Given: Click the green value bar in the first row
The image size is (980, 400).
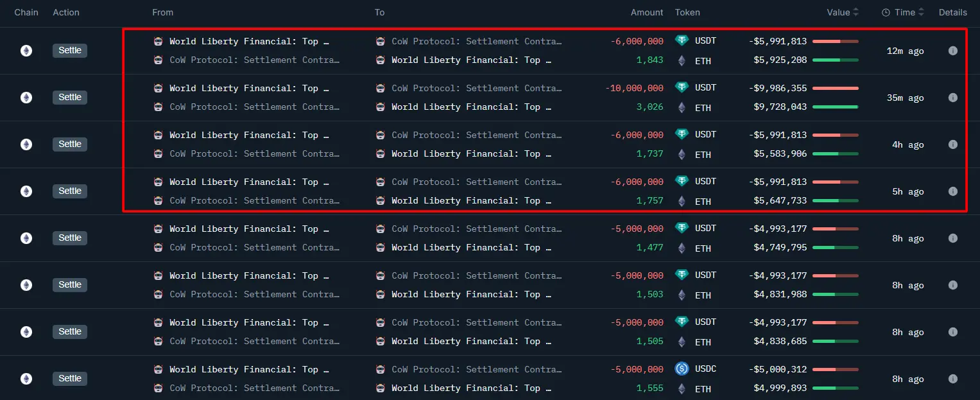Looking at the screenshot, I should pos(834,60).
